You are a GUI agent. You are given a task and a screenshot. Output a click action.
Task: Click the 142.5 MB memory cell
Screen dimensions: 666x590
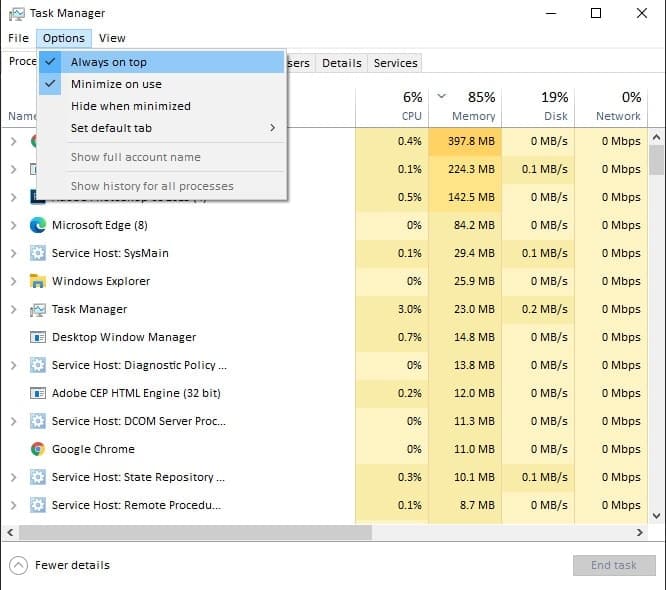tap(465, 197)
